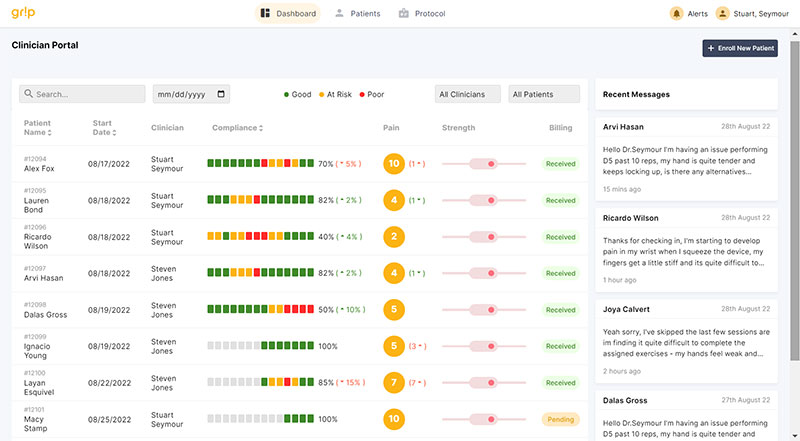Click the Search input field

pos(82,94)
